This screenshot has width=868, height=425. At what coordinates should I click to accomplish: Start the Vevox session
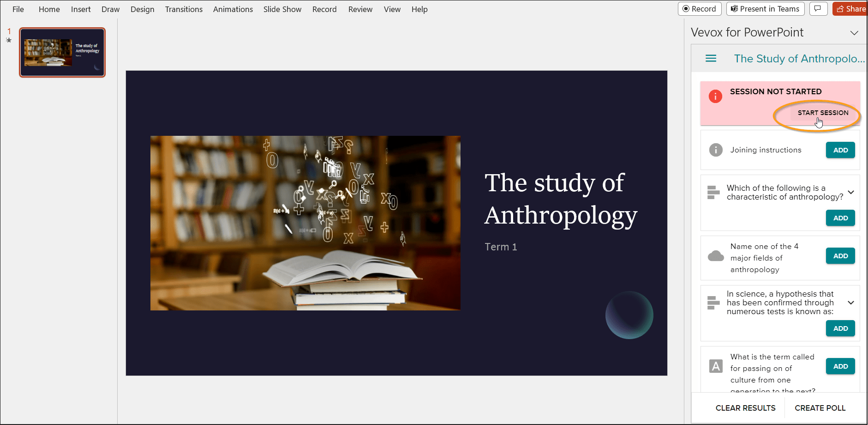click(823, 113)
